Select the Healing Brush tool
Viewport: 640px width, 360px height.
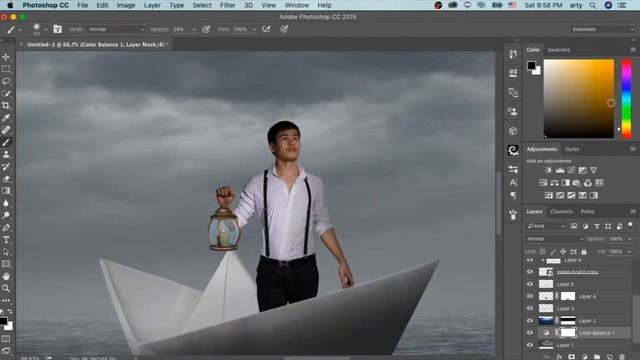coord(6,130)
